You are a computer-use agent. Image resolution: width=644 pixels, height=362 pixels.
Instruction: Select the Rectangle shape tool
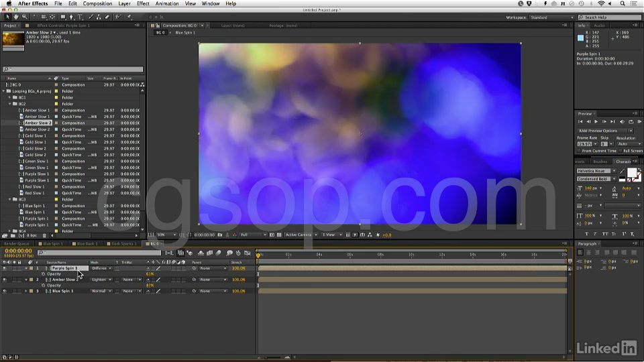click(63, 17)
